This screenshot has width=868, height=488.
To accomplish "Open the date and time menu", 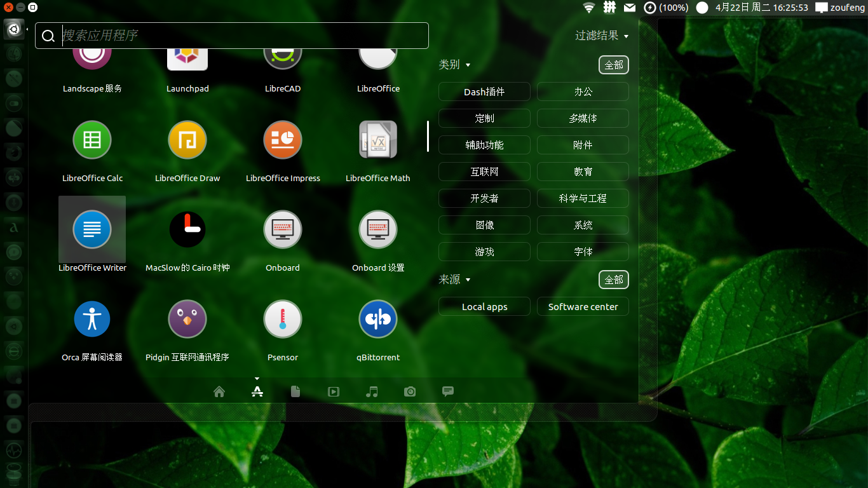I will [x=761, y=8].
